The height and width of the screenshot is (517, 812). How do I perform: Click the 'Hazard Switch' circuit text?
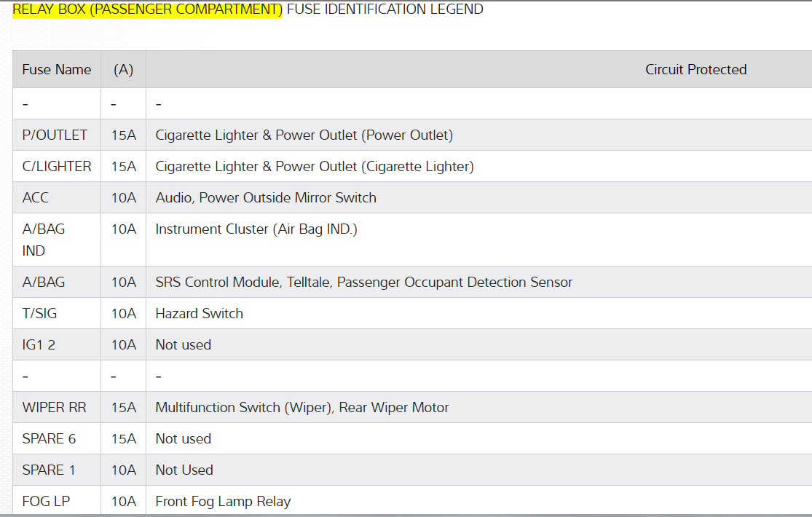point(199,313)
